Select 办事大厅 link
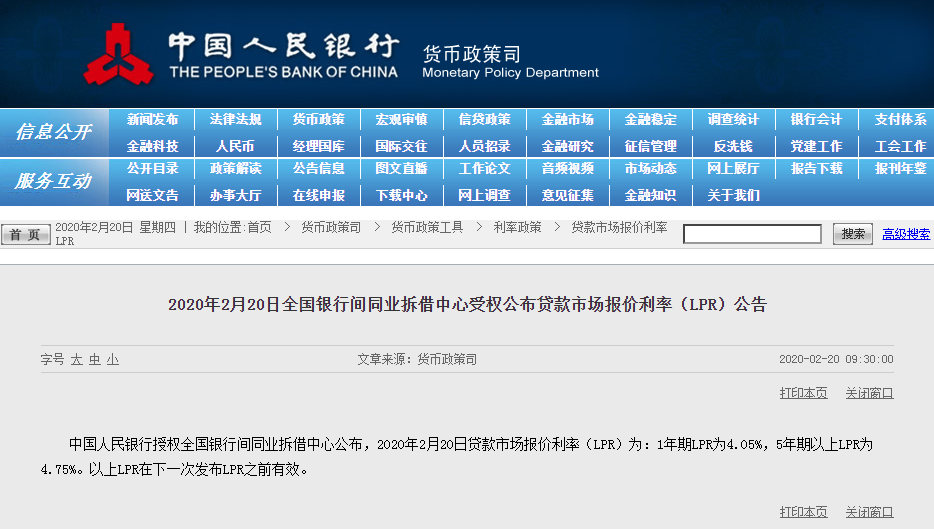This screenshot has width=934, height=529. (235, 195)
